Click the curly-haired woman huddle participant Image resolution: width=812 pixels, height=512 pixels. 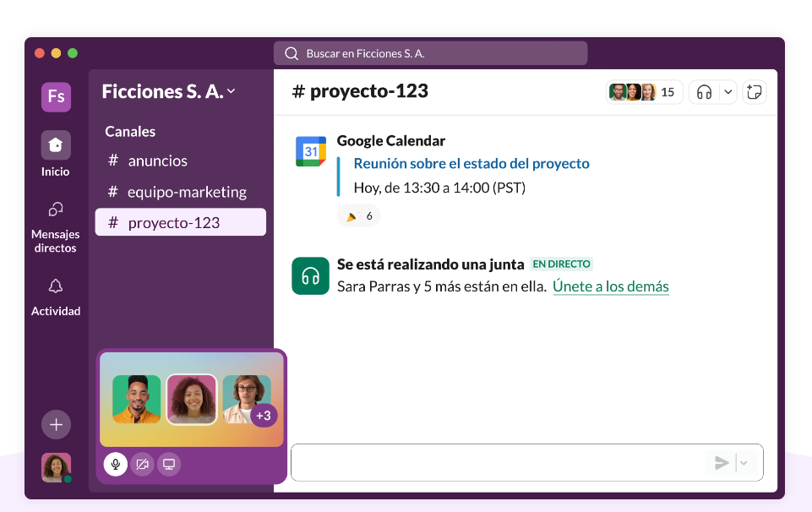[x=192, y=399]
